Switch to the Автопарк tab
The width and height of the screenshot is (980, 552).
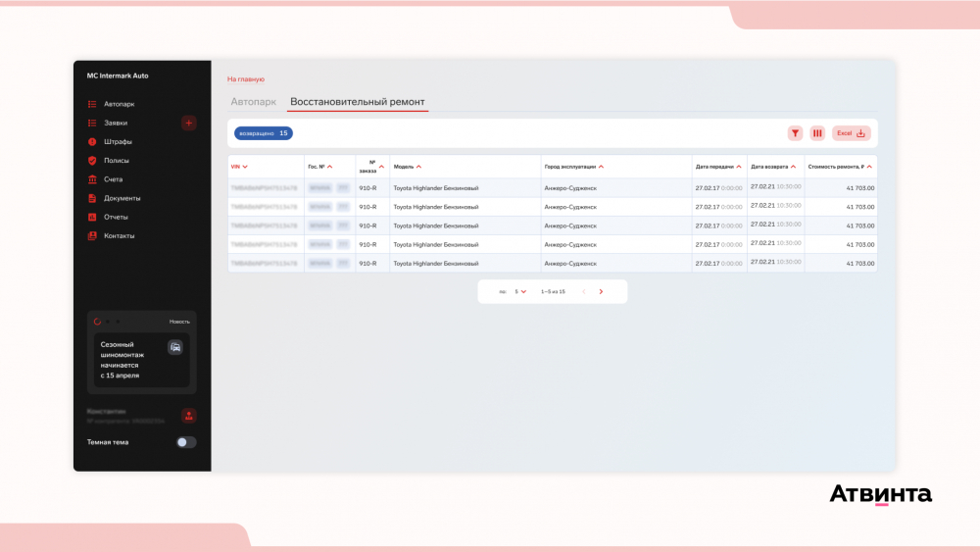point(253,102)
